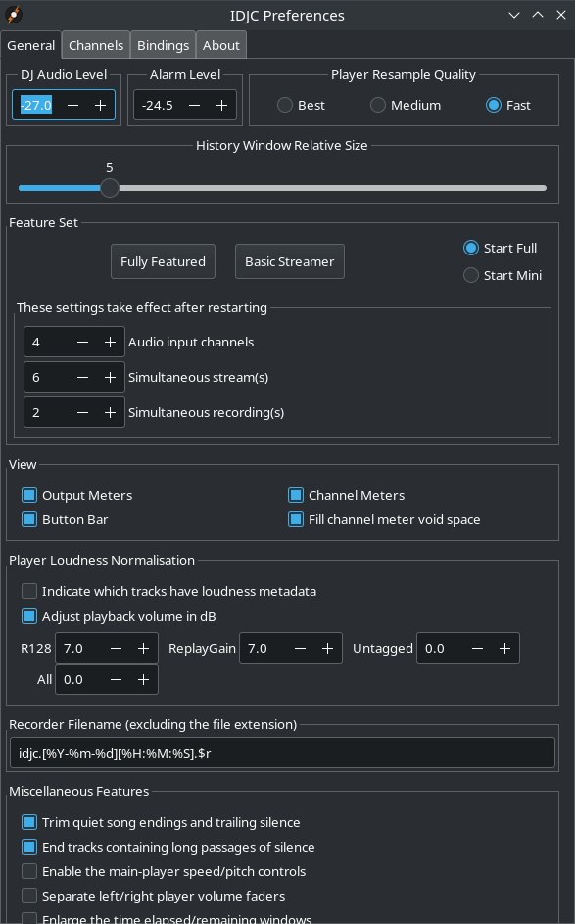Viewport: 575px width, 924px height.
Task: Increase Simultaneous stream(s) count
Action: click(111, 377)
